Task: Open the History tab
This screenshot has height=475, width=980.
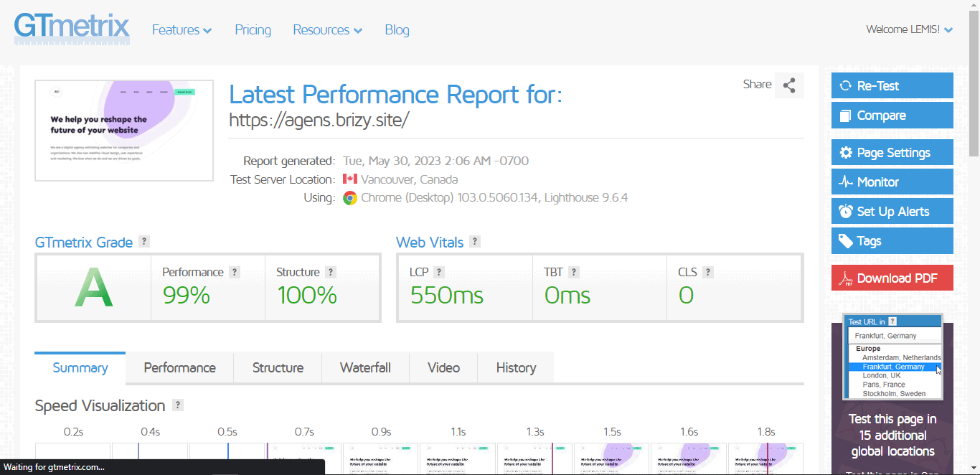Action: pos(516,368)
